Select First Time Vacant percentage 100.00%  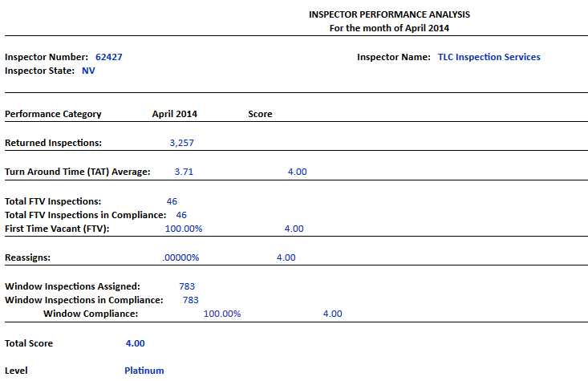[x=184, y=229]
